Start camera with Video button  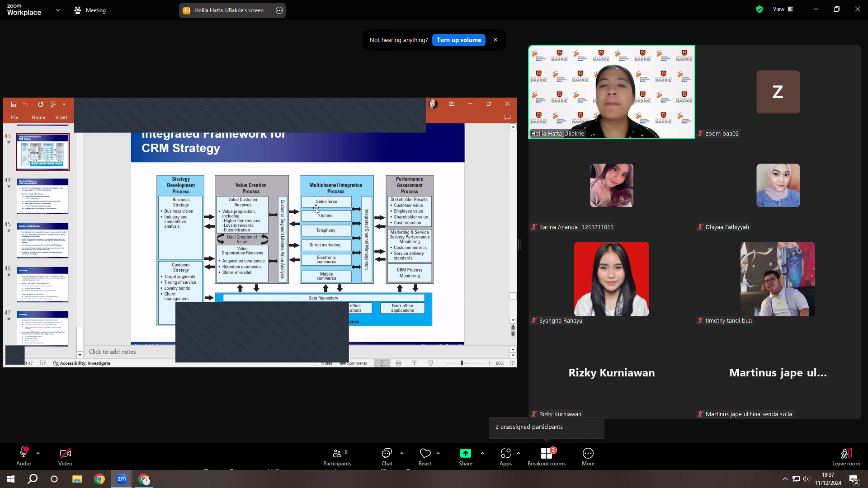point(65,456)
